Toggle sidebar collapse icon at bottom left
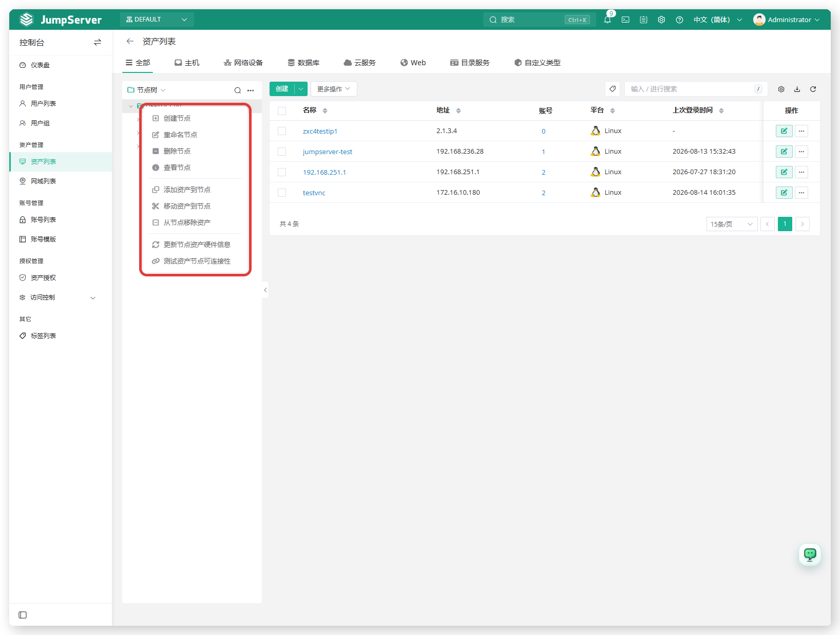 [23, 615]
